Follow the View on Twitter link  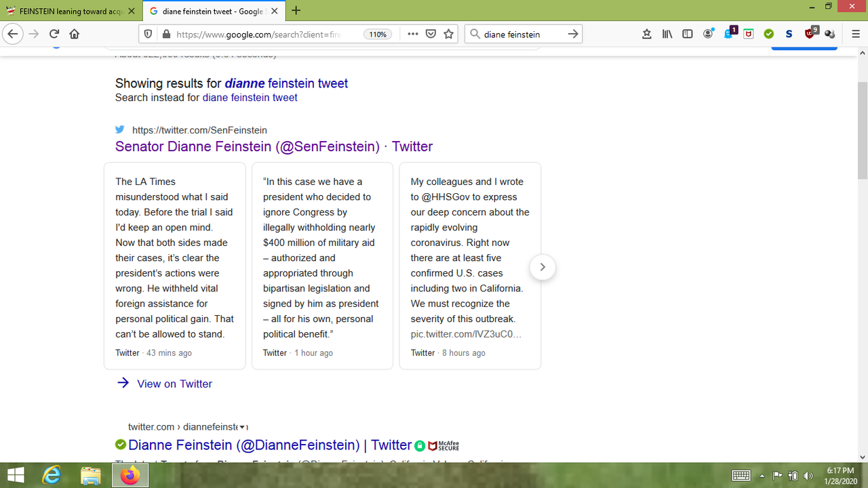pyautogui.click(x=174, y=384)
